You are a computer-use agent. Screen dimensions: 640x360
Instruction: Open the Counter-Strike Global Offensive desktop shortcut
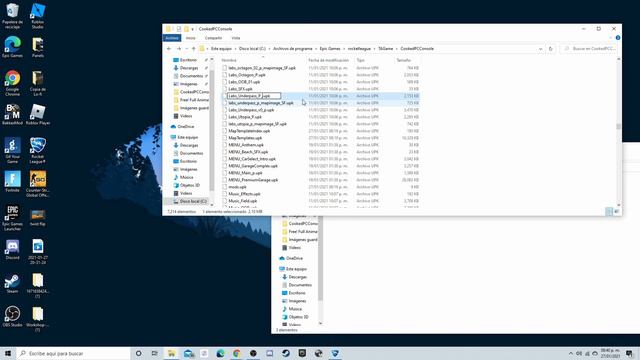(x=38, y=184)
